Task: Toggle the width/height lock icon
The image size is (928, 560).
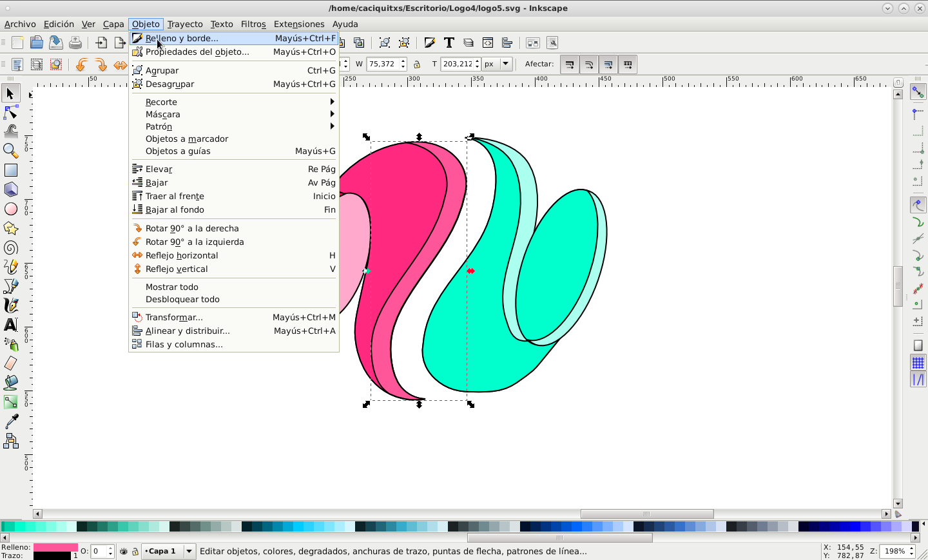Action: (x=417, y=64)
